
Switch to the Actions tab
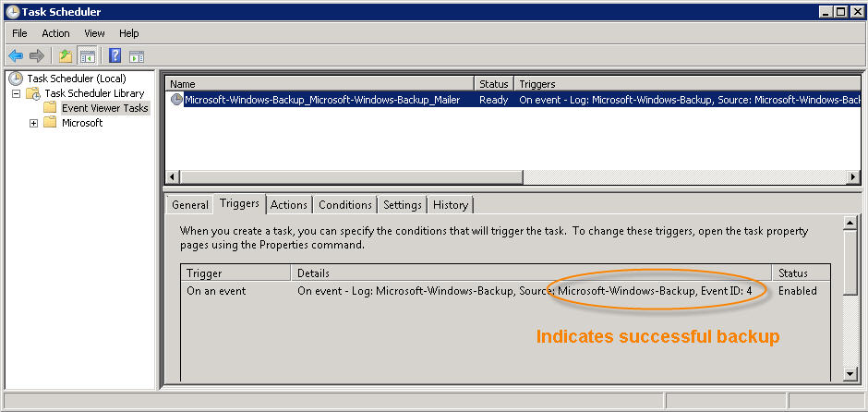coord(289,205)
